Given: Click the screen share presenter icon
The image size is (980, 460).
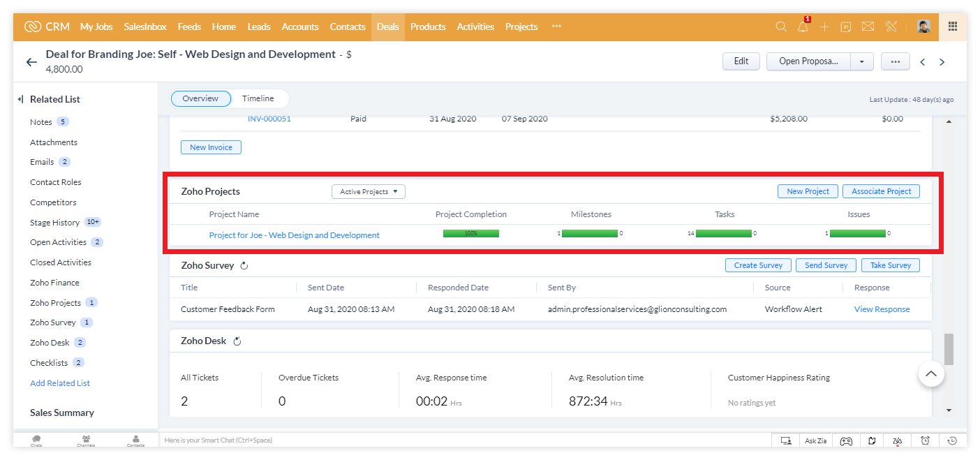Looking at the screenshot, I should (x=786, y=440).
